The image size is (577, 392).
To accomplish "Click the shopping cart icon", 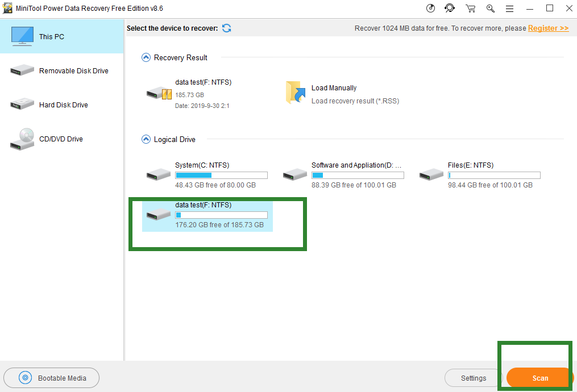I will [470, 8].
